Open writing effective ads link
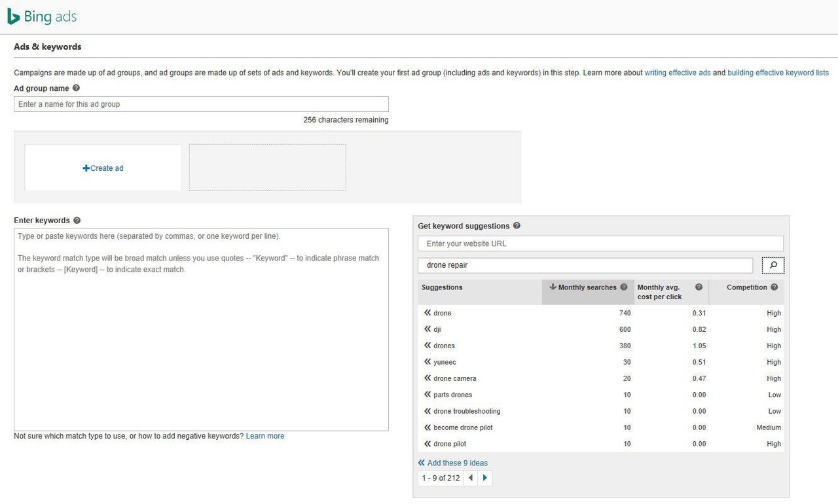This screenshot has width=838, height=504. click(x=678, y=73)
